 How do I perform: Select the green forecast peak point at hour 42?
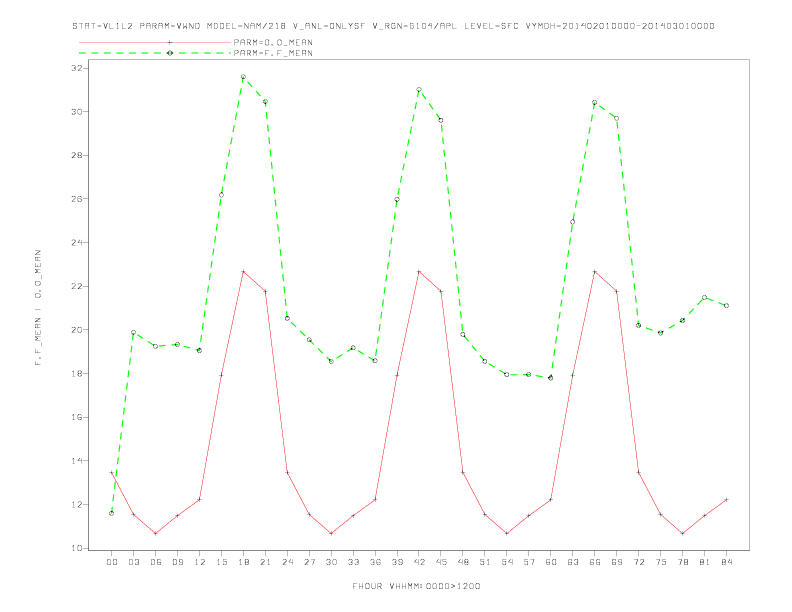point(419,90)
